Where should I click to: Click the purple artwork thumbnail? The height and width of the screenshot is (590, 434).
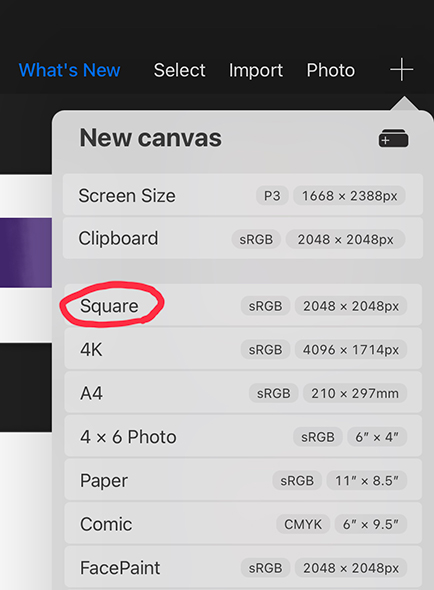(26, 252)
